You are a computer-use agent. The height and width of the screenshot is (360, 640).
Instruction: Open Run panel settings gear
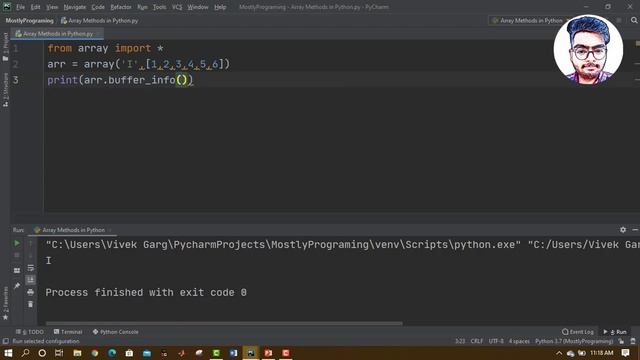coord(623,230)
